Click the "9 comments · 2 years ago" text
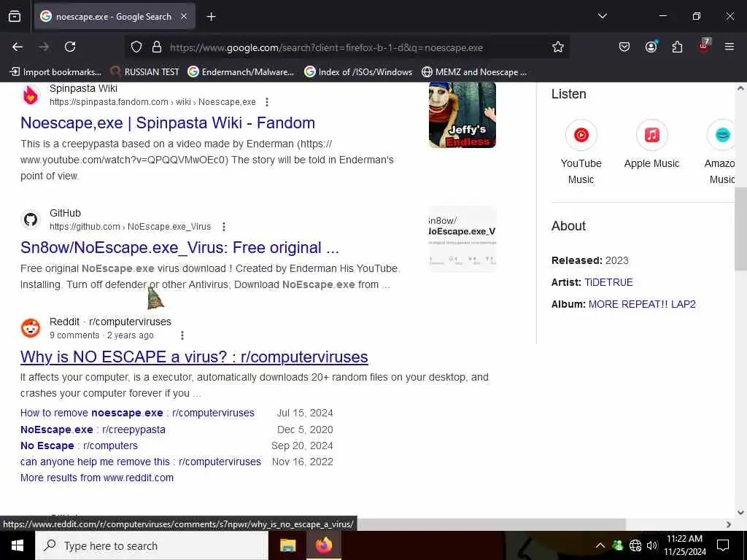The height and width of the screenshot is (560, 747). [x=101, y=335]
